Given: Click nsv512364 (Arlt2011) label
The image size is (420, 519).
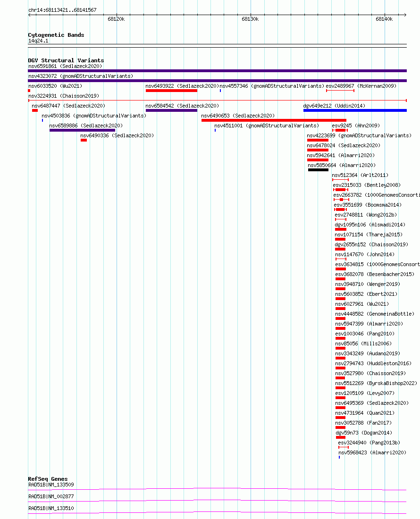Looking at the screenshot, I should tap(360, 176).
